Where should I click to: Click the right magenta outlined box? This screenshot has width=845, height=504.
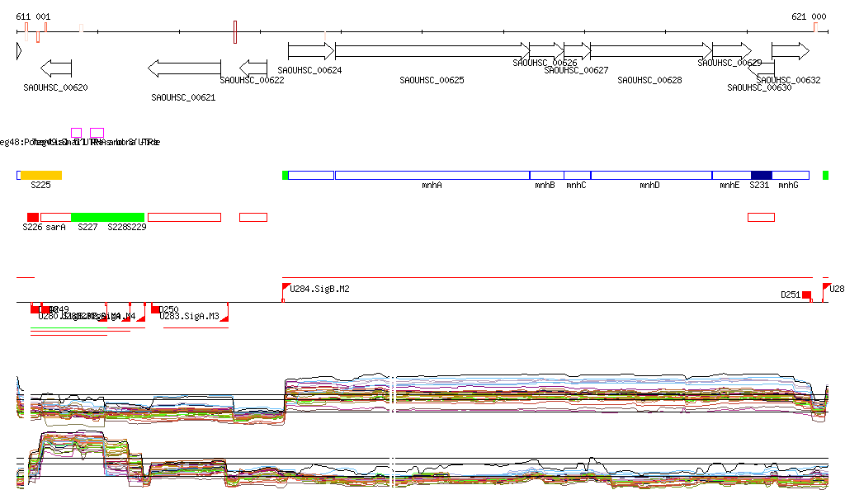(97, 133)
